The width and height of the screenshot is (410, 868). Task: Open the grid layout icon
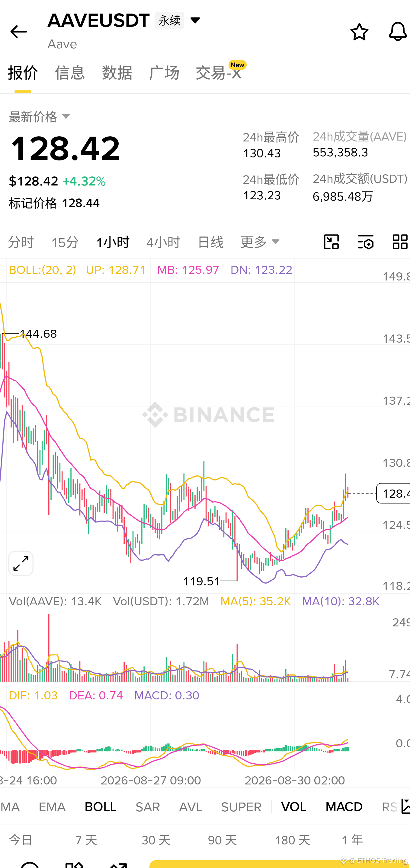400,242
